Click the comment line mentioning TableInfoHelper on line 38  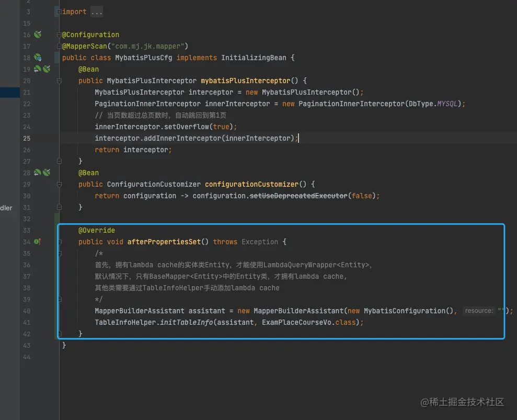click(x=187, y=288)
